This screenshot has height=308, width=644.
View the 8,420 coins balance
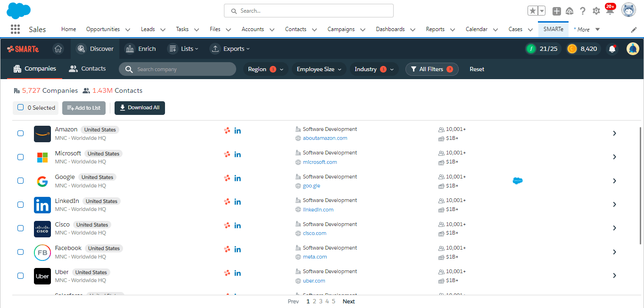pos(583,49)
